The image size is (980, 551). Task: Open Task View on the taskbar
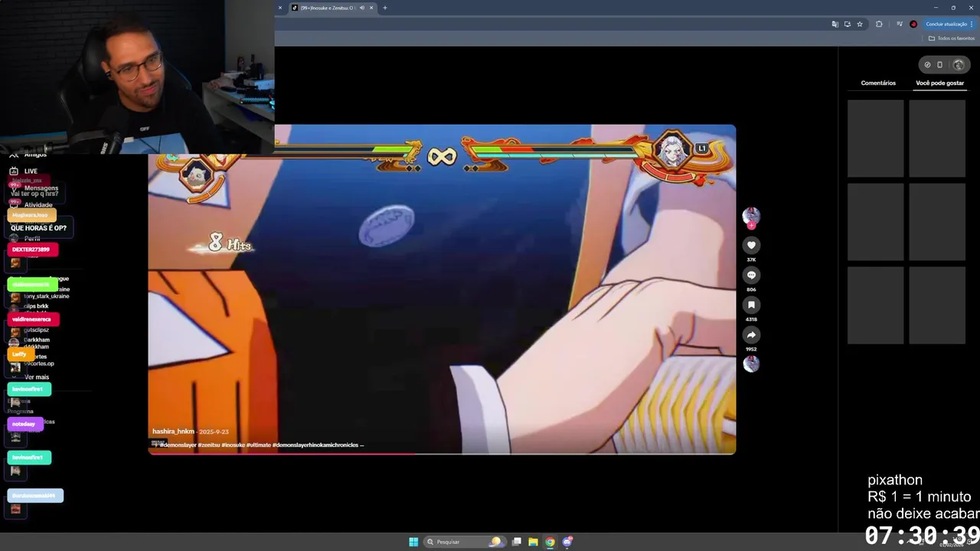[x=517, y=542]
